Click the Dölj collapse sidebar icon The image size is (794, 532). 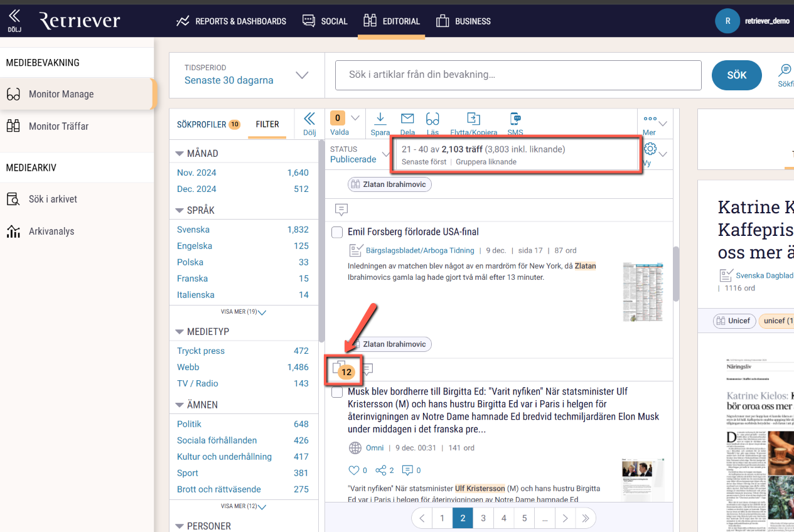pyautogui.click(x=14, y=20)
